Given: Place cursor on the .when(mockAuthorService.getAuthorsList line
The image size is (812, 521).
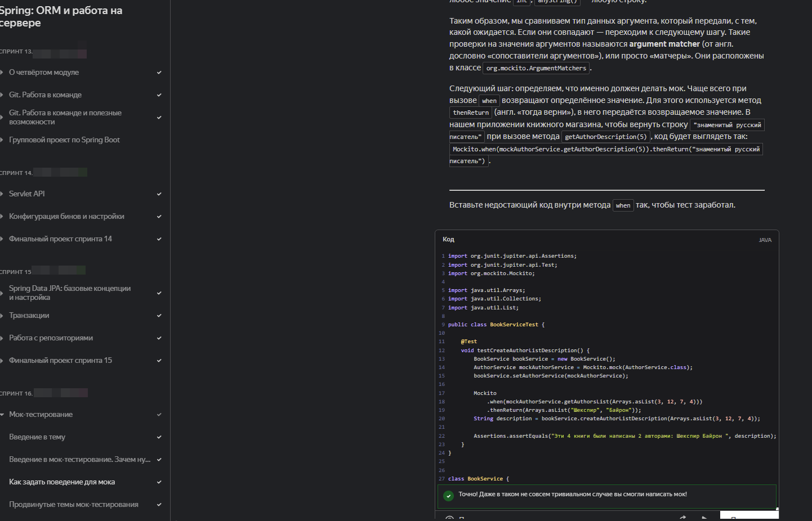Looking at the screenshot, I should pyautogui.click(x=595, y=402).
